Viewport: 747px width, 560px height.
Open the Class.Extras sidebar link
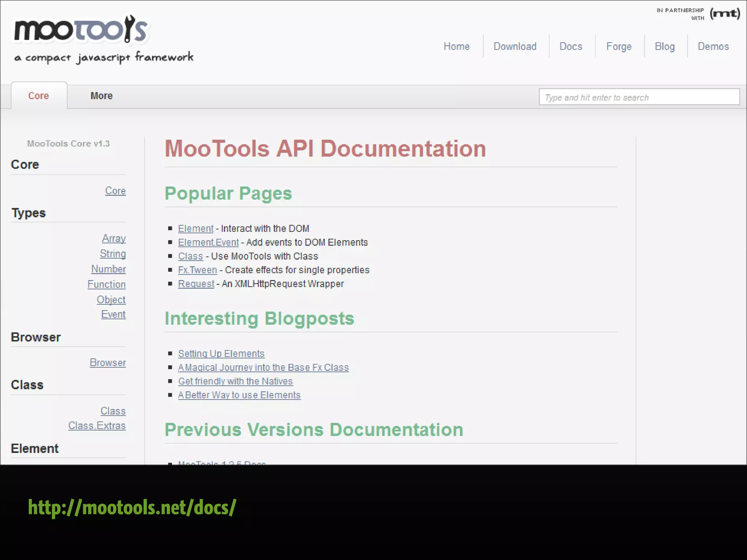[x=97, y=425]
